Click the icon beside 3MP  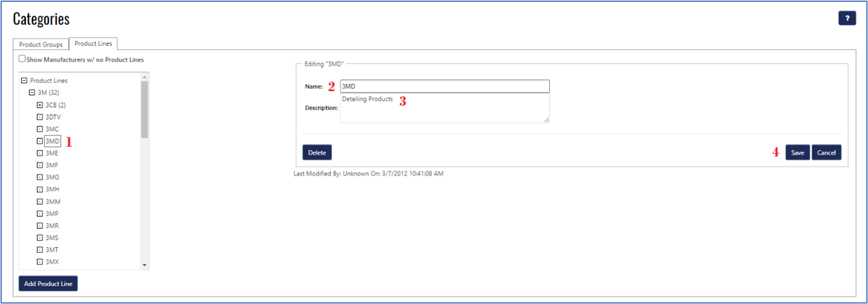[40, 213]
